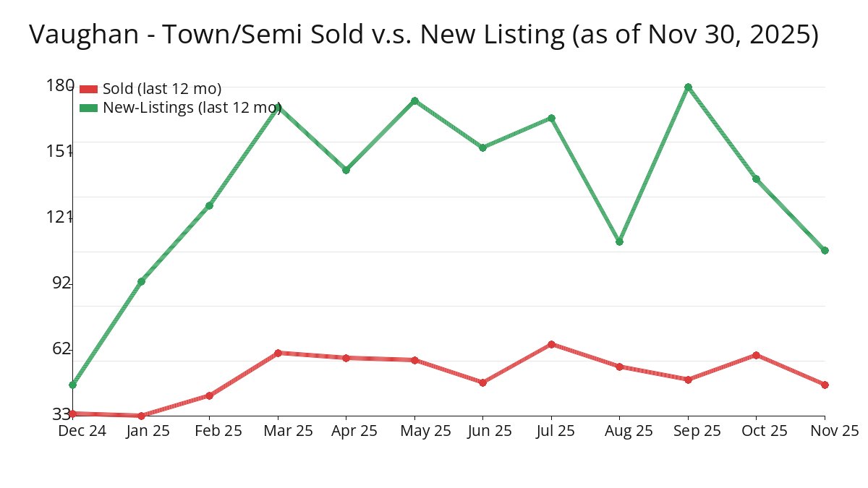Click the red Sold legend color swatch
This screenshot has width=868, height=488.
point(88,89)
